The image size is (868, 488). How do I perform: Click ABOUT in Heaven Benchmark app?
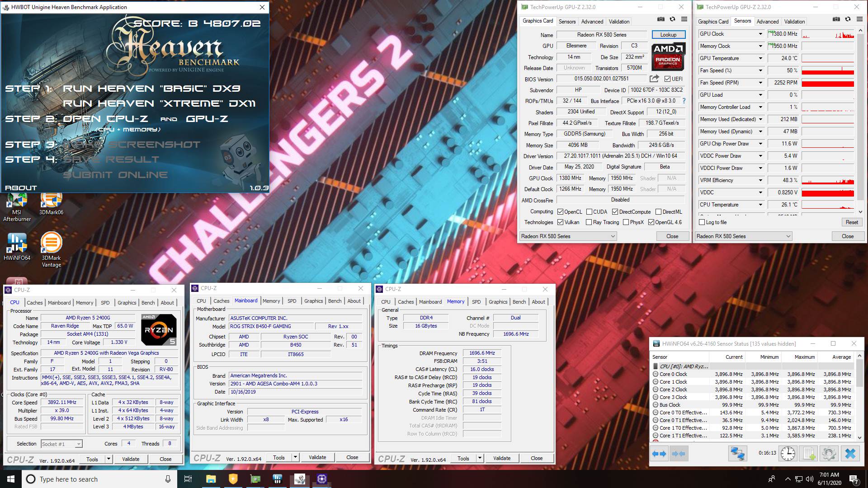pos(21,188)
